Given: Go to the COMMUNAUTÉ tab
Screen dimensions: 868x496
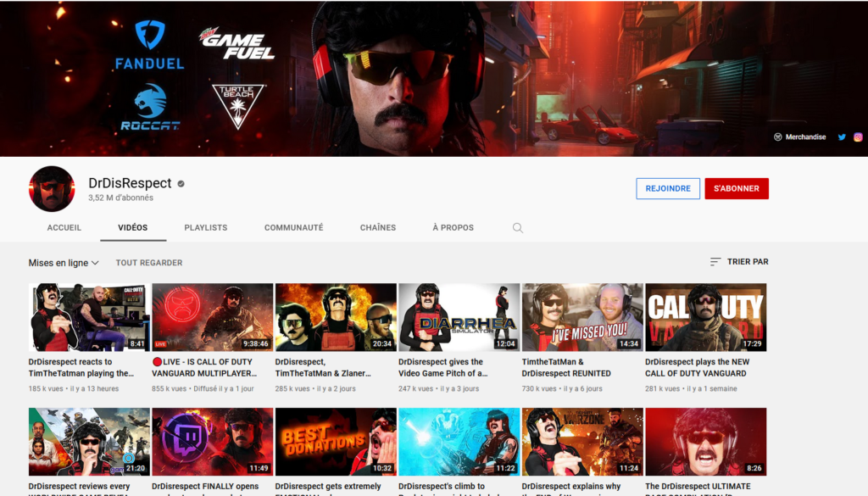Looking at the screenshot, I should pyautogui.click(x=294, y=227).
